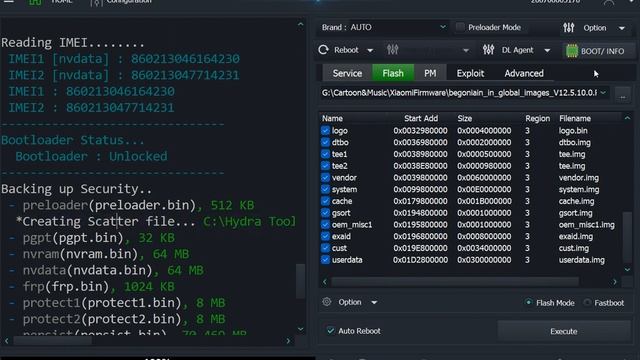The image size is (640, 360).
Task: Expand the Reboot dropdown arrow
Action: (x=370, y=50)
